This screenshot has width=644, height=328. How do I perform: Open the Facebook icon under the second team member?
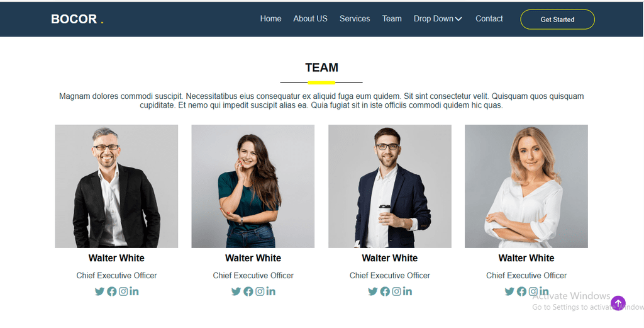pyautogui.click(x=248, y=291)
